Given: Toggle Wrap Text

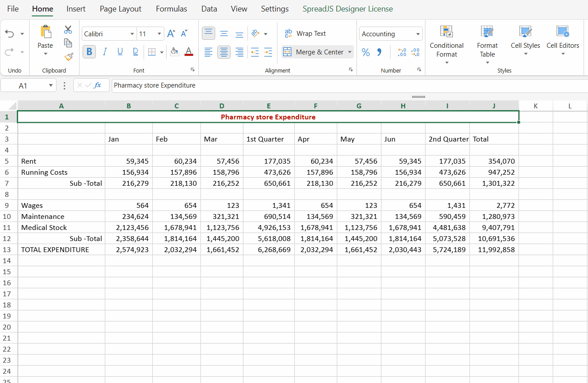Looking at the screenshot, I should tap(305, 34).
